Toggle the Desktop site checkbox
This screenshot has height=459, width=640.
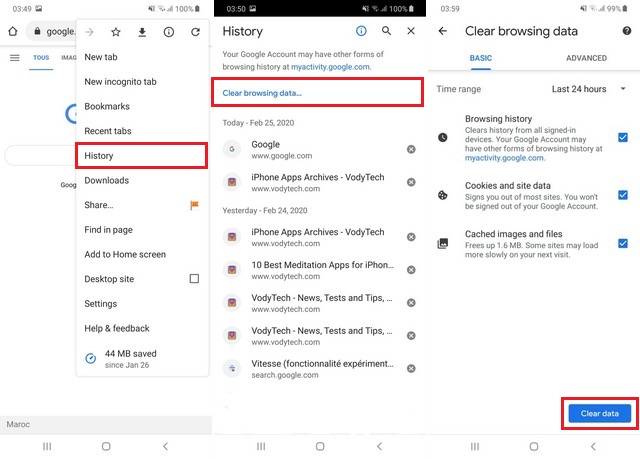point(194,279)
